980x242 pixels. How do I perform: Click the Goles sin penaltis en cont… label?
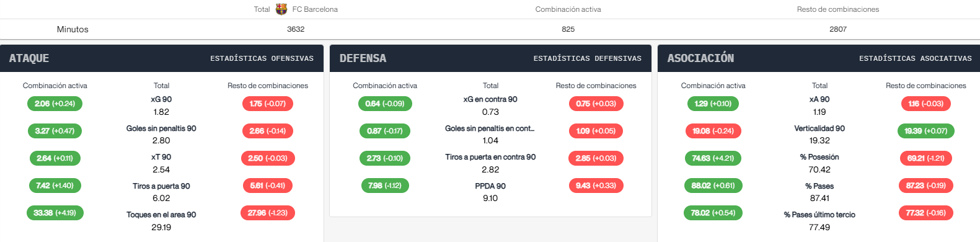point(490,128)
